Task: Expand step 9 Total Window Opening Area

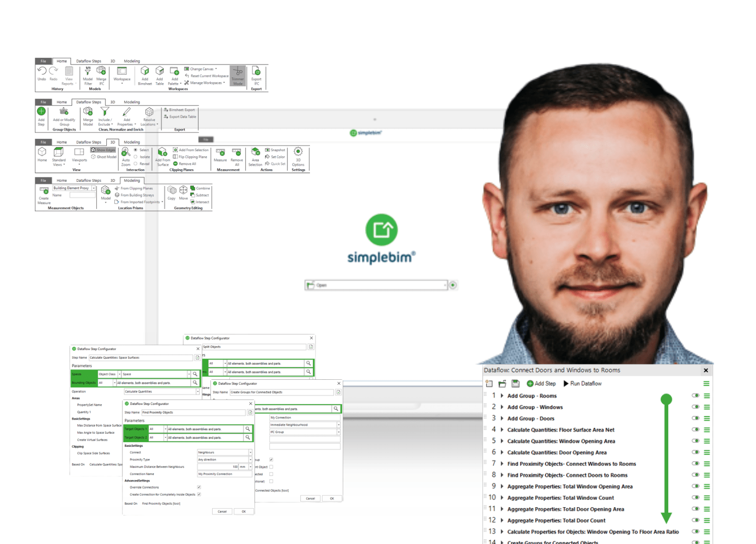Action: click(x=502, y=487)
